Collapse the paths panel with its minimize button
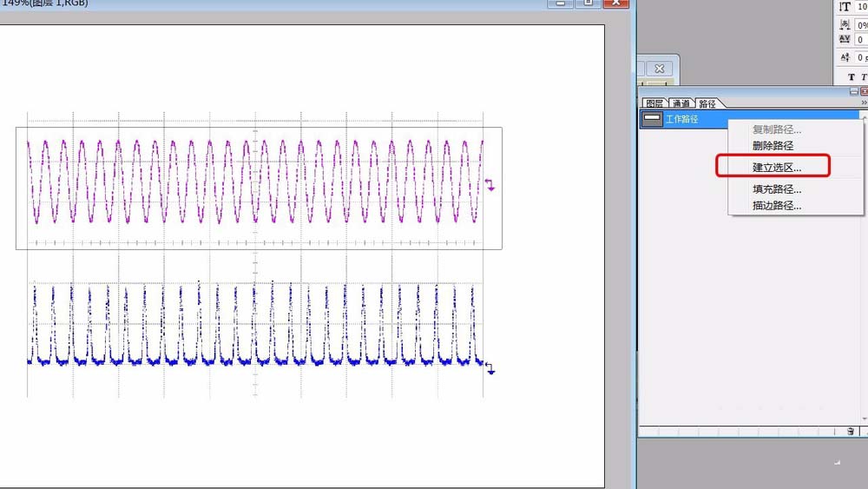This screenshot has height=489, width=868. pos(853,91)
